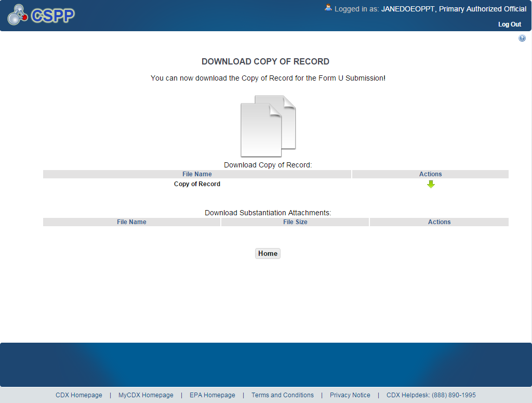Image resolution: width=532 pixels, height=403 pixels.
Task: View the Privacy Notice link
Action: click(x=350, y=395)
